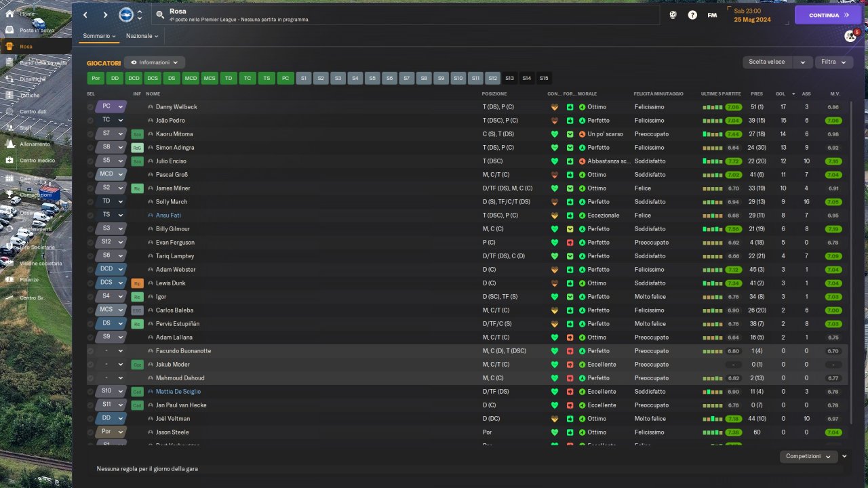Click the search magnifier icon

point(160,14)
